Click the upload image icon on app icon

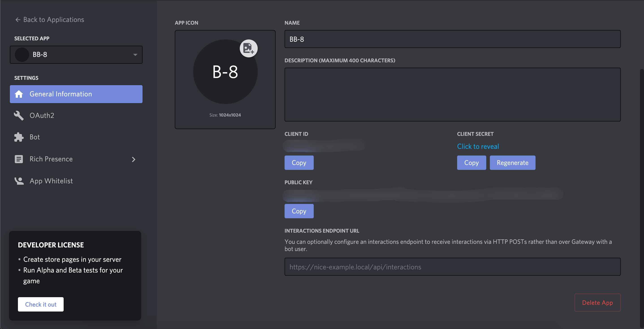pyautogui.click(x=249, y=48)
